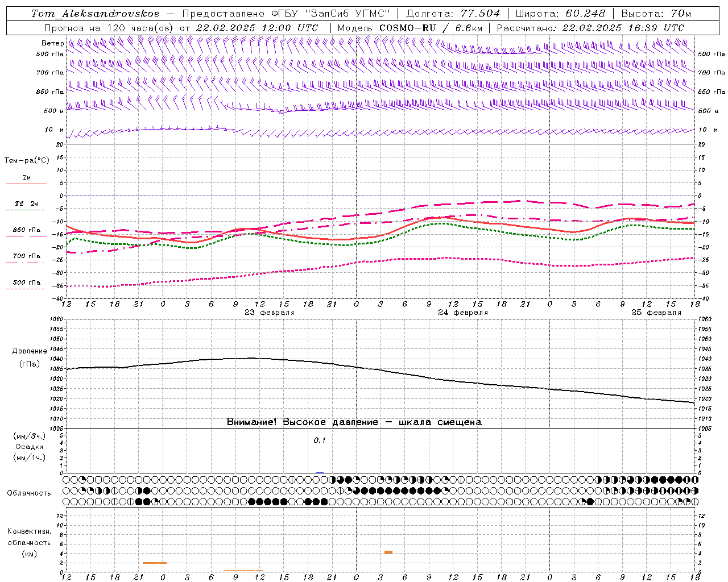Click the warning 'Внимание! Высокое давление — шкала смещена'

pyautogui.click(x=354, y=422)
